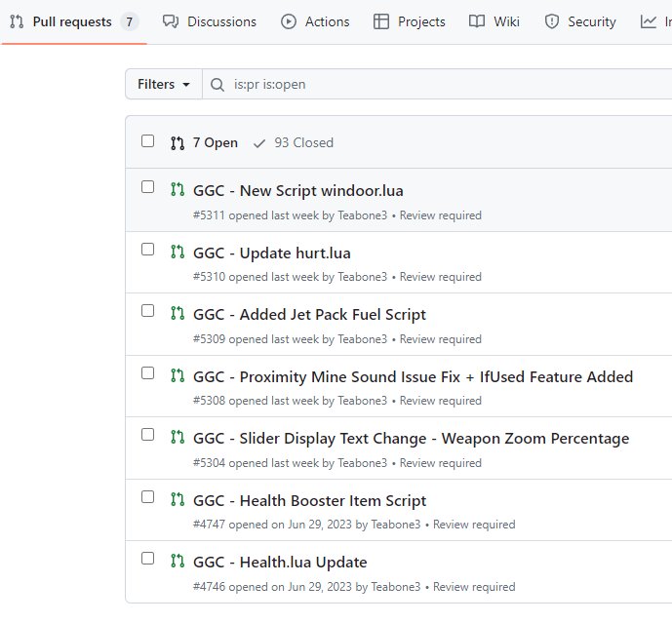Screen dimensions: 672x623
Task: Check the box for New Script windoor.lua
Action: click(x=148, y=187)
